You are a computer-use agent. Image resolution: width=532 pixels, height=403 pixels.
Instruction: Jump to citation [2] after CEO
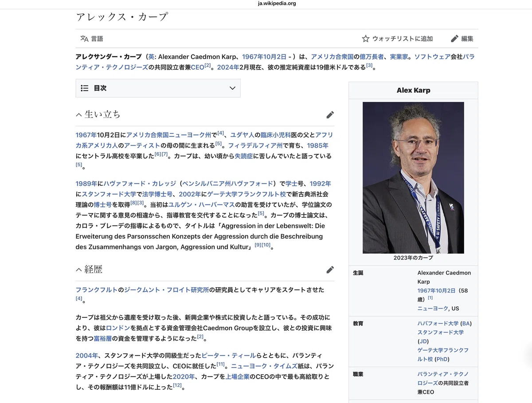(207, 66)
